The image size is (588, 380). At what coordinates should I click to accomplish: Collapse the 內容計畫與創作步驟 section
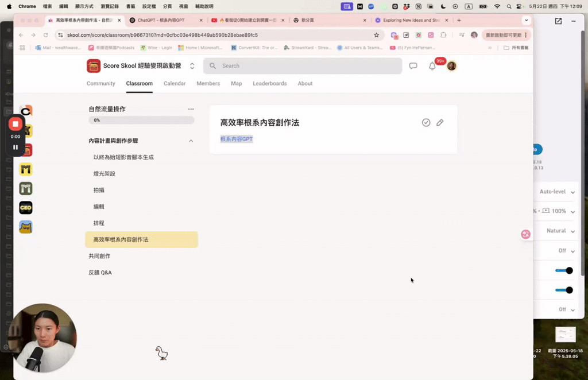pos(191,140)
